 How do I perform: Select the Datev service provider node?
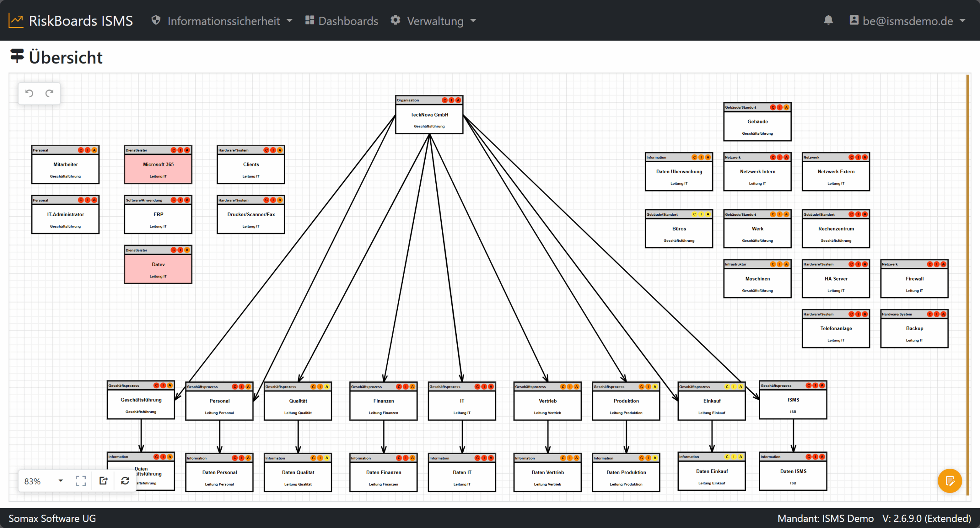point(158,264)
